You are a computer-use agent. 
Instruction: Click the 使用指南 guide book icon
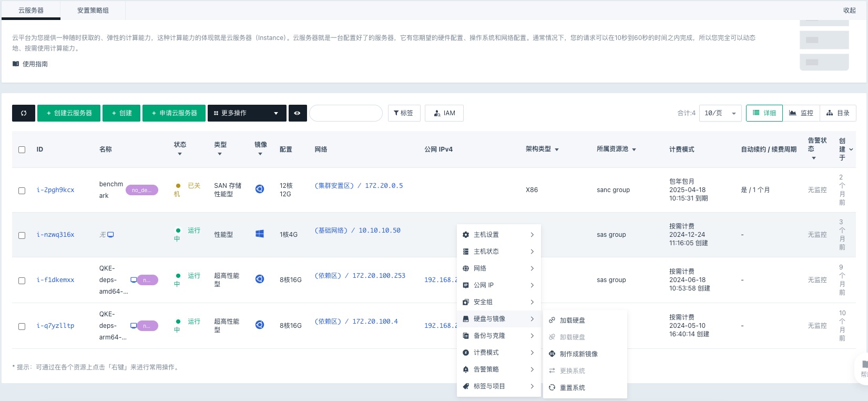tap(16, 64)
